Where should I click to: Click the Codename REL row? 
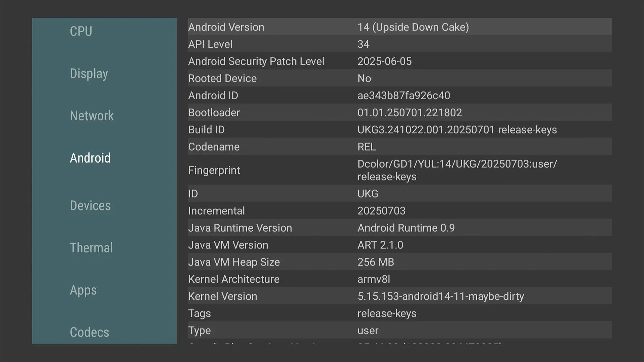(399, 147)
